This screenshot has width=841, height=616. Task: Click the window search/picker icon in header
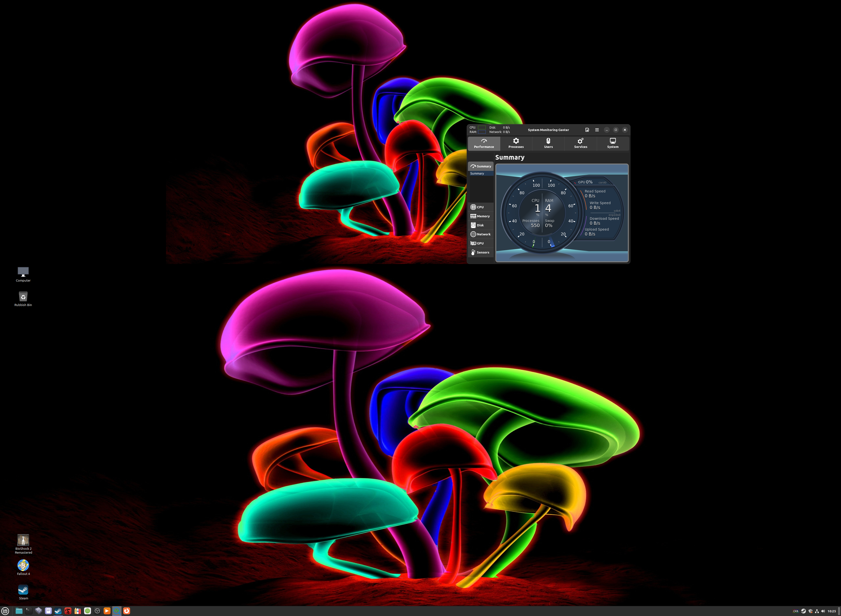[587, 130]
